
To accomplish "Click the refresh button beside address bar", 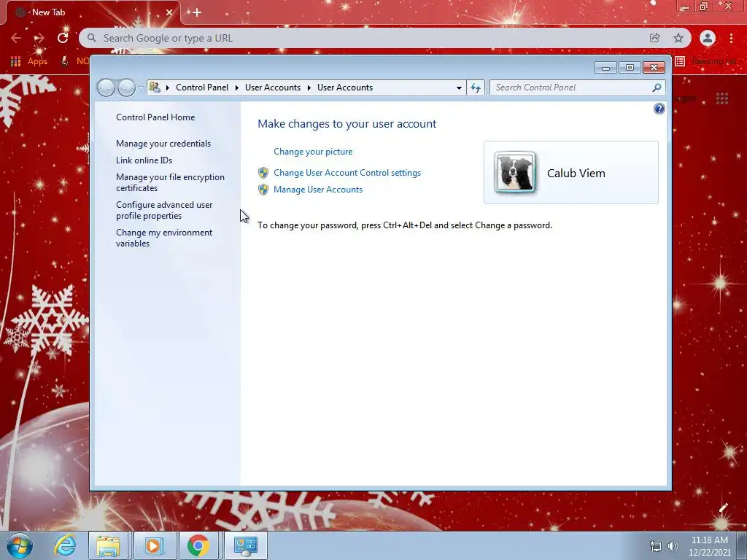I will tap(476, 87).
